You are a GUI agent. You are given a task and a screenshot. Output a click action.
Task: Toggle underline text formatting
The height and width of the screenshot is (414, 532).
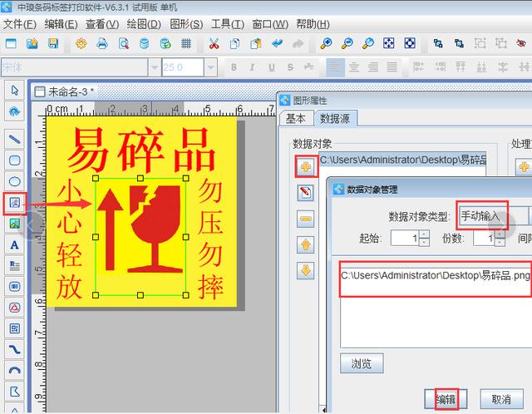click(270, 67)
